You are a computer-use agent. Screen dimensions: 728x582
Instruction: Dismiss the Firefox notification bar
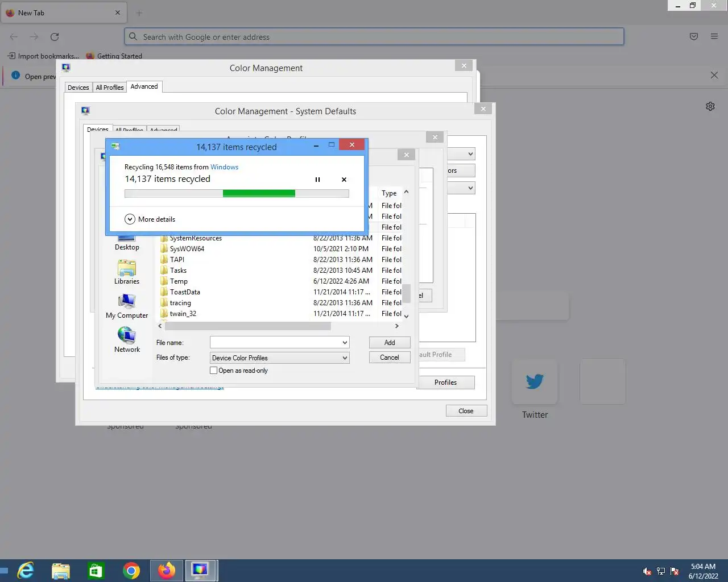714,76
